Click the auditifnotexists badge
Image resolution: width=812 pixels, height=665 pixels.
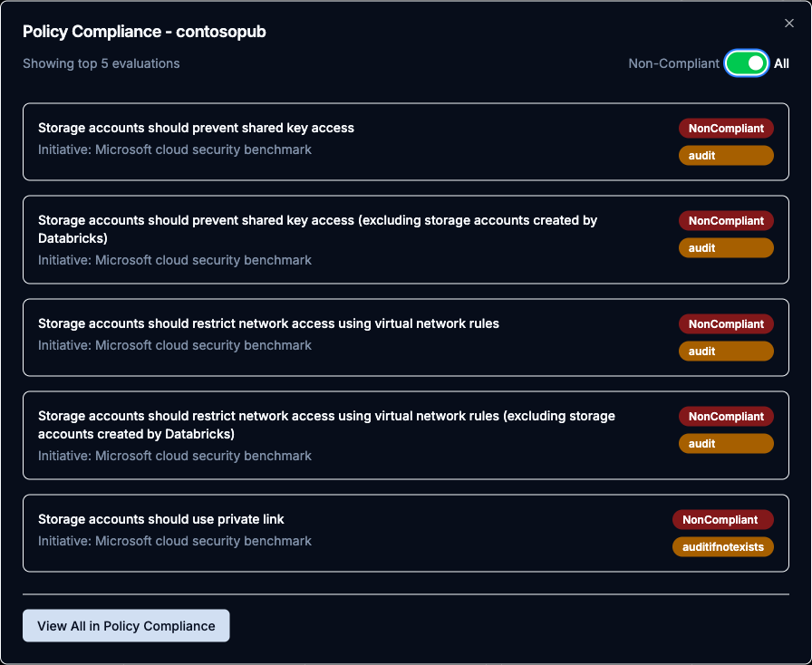coord(723,547)
